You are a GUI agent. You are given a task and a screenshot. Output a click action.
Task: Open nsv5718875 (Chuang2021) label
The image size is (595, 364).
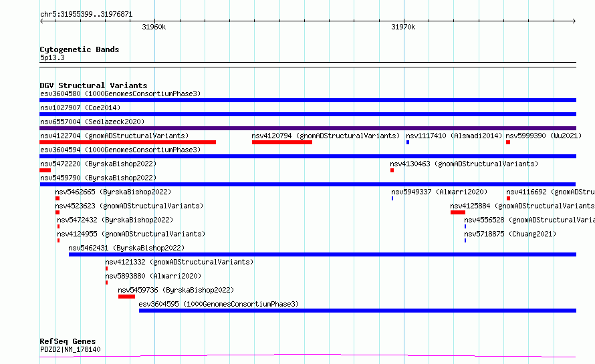tap(510, 234)
